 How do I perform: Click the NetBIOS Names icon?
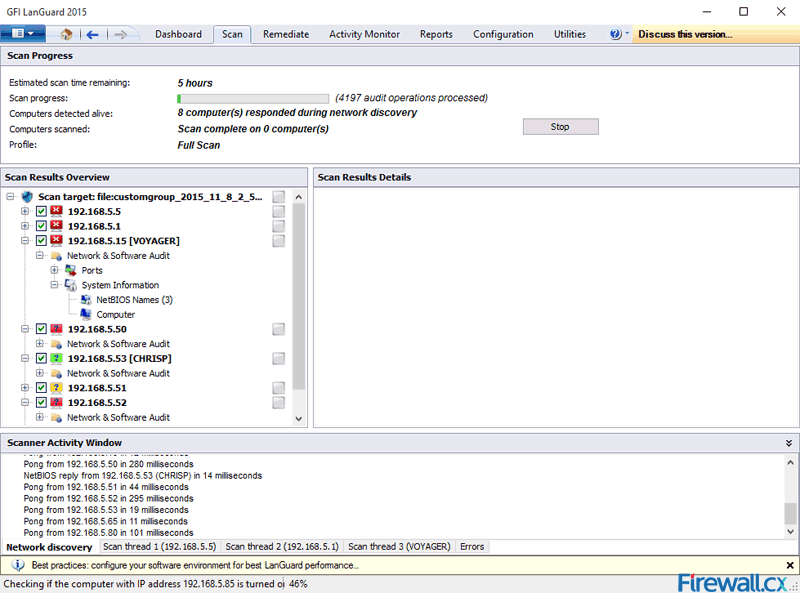[x=86, y=300]
